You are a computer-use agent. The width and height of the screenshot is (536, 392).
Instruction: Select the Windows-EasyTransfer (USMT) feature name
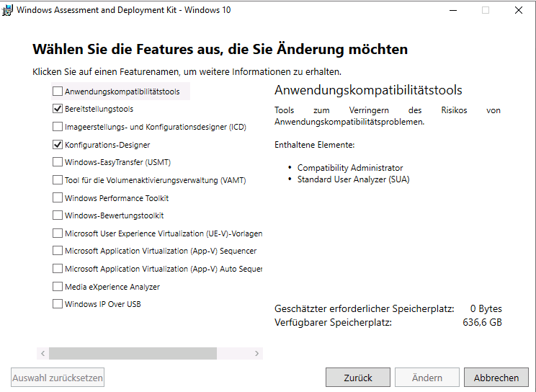117,162
